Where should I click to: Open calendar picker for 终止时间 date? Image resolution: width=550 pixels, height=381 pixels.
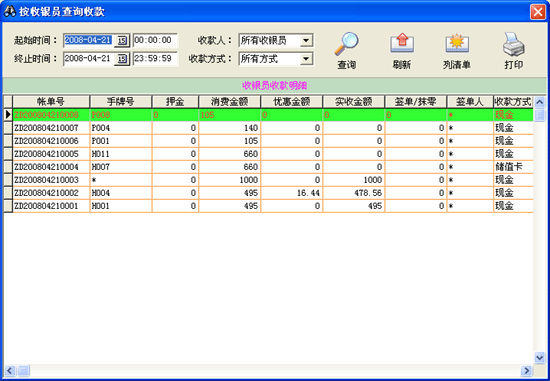click(x=122, y=59)
